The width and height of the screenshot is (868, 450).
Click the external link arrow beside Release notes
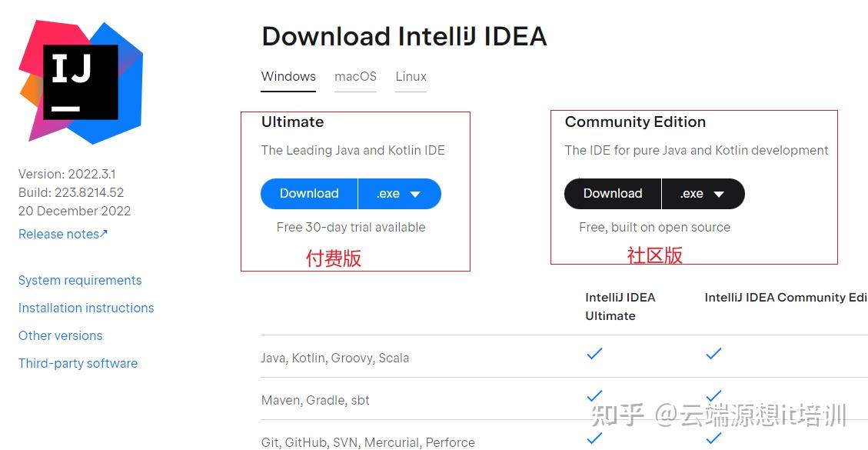tap(103, 232)
